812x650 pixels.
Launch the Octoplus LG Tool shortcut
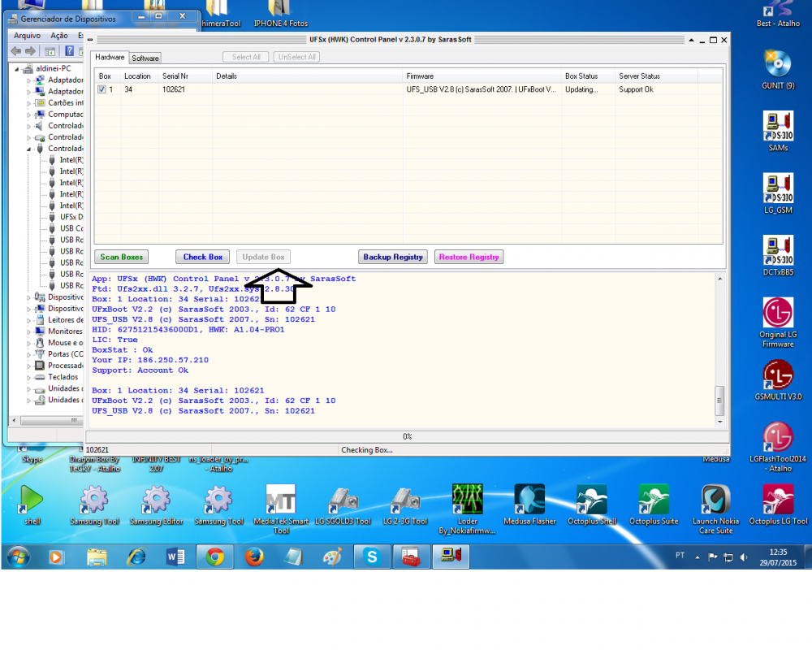tap(778, 499)
